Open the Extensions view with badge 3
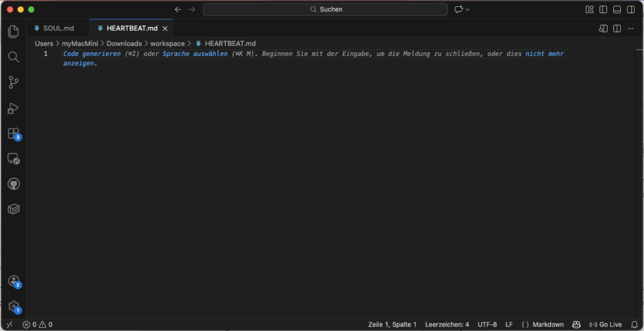 13,133
